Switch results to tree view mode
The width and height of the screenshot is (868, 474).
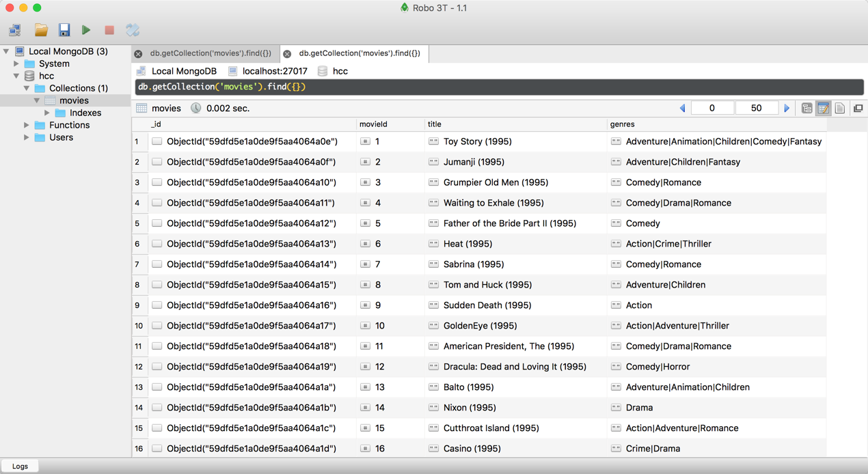point(807,109)
